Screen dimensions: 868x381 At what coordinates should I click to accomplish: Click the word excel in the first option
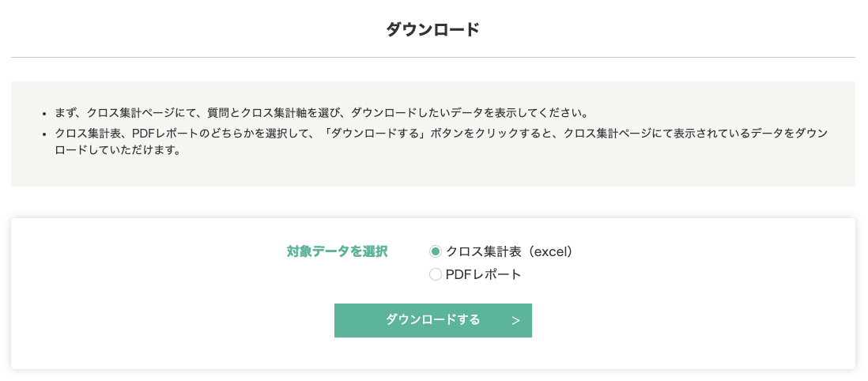[548, 252]
